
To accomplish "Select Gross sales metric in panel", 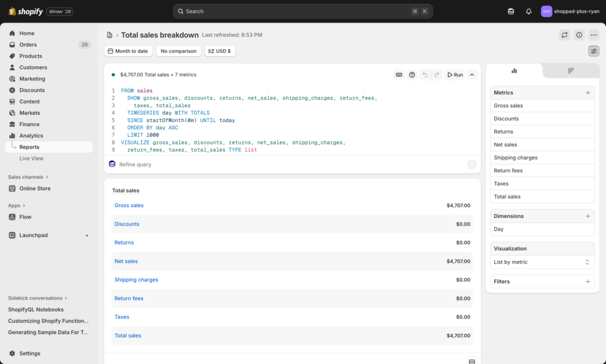I will 542,106.
